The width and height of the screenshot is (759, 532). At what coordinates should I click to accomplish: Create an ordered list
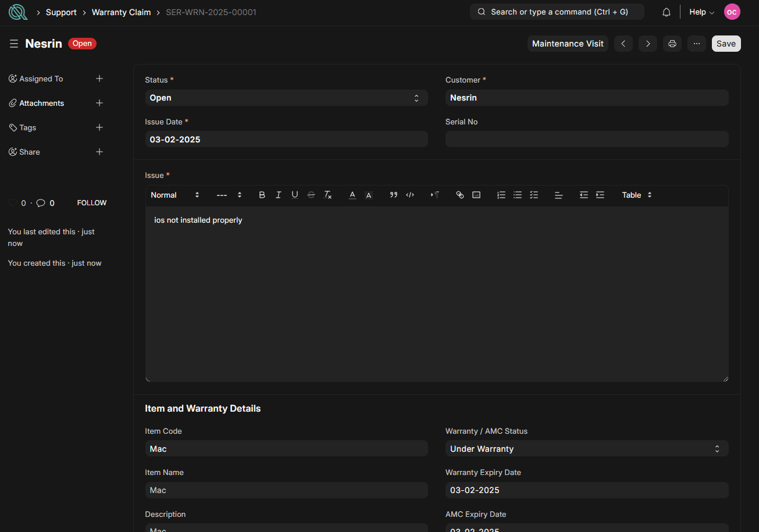(501, 195)
